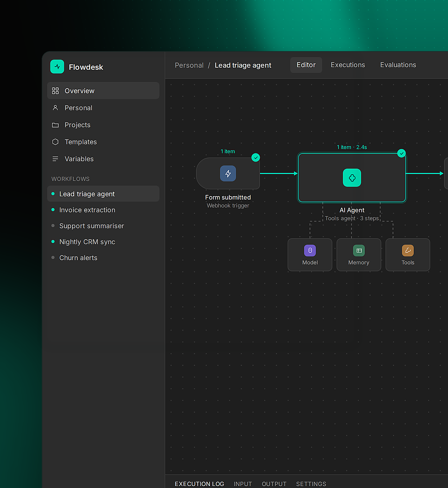This screenshot has height=488, width=448.
Task: Click the status dot for Nightly CRM sync
Action: (53, 242)
